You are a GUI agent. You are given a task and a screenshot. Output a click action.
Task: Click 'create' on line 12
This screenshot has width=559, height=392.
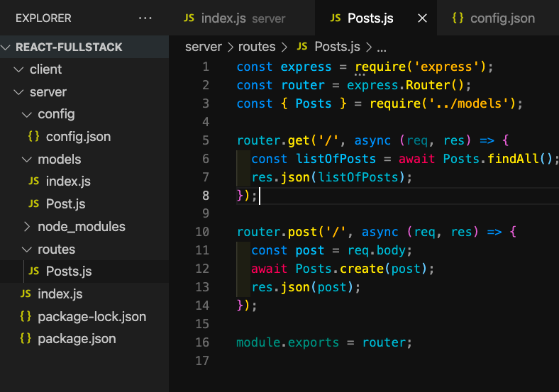click(362, 269)
